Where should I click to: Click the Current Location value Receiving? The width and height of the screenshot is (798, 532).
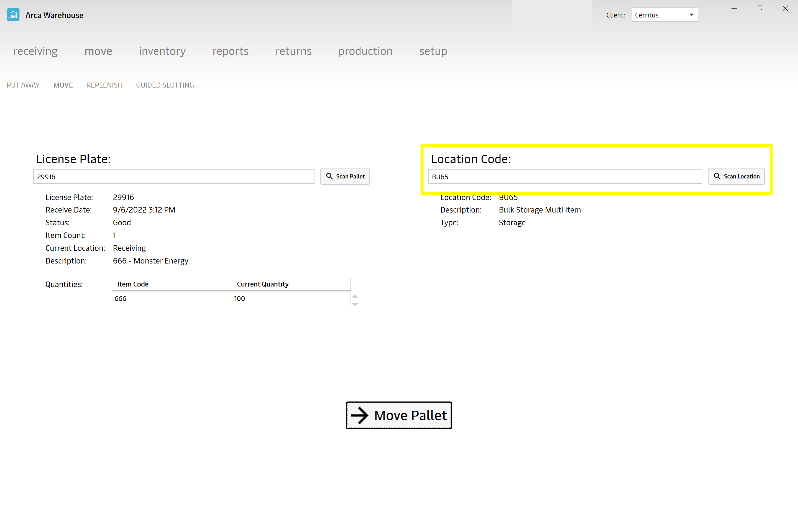click(x=129, y=248)
